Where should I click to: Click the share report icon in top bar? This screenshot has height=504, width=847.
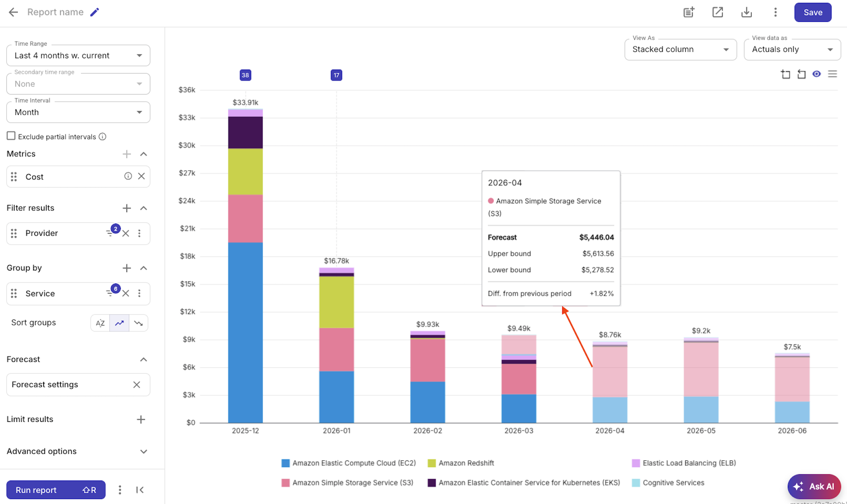click(718, 12)
